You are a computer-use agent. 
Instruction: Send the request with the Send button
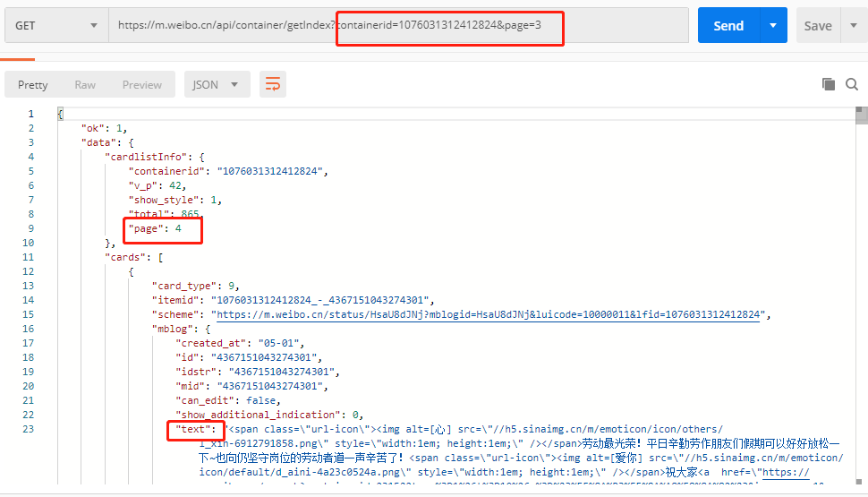coord(728,25)
